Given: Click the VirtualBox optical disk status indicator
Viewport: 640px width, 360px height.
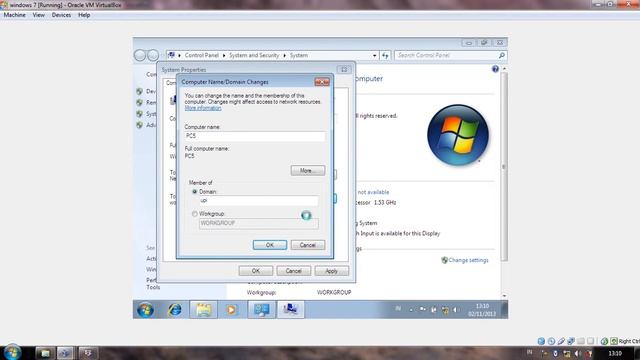Looking at the screenshot, I should (x=551, y=341).
